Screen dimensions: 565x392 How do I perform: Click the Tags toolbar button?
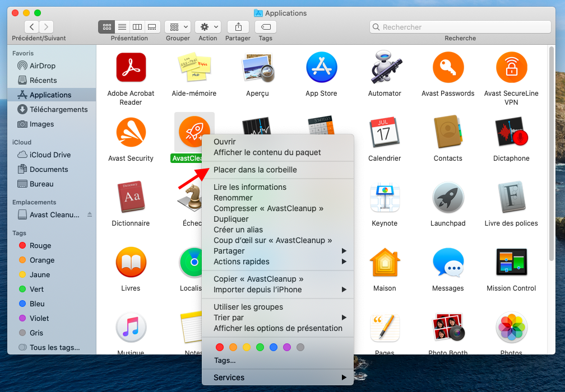[266, 27]
